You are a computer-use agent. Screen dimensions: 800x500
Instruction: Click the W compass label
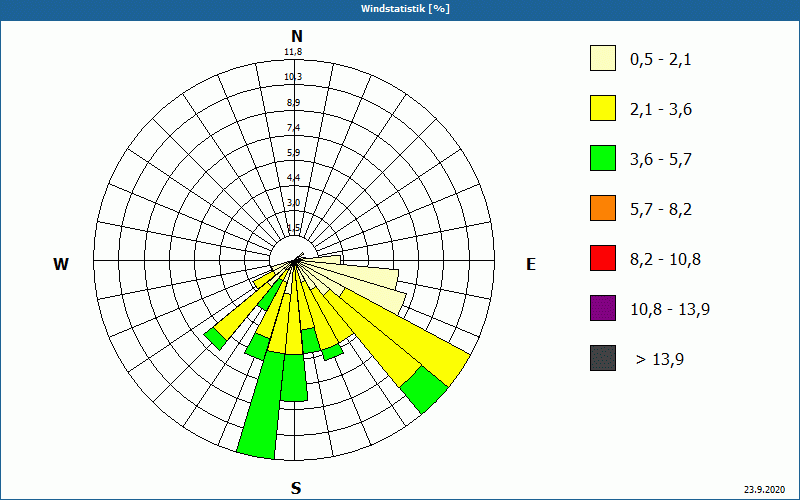(x=61, y=264)
